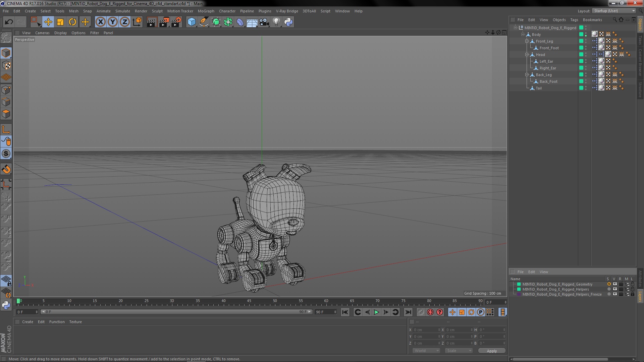Open the Scale mode dropdown
This screenshot has height=362, width=644.
click(459, 351)
